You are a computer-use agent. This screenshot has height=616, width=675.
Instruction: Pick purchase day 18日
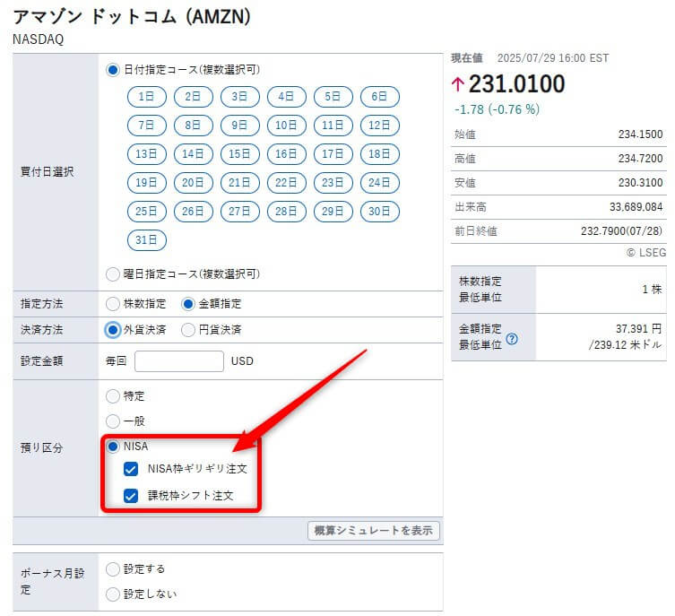pos(380,154)
